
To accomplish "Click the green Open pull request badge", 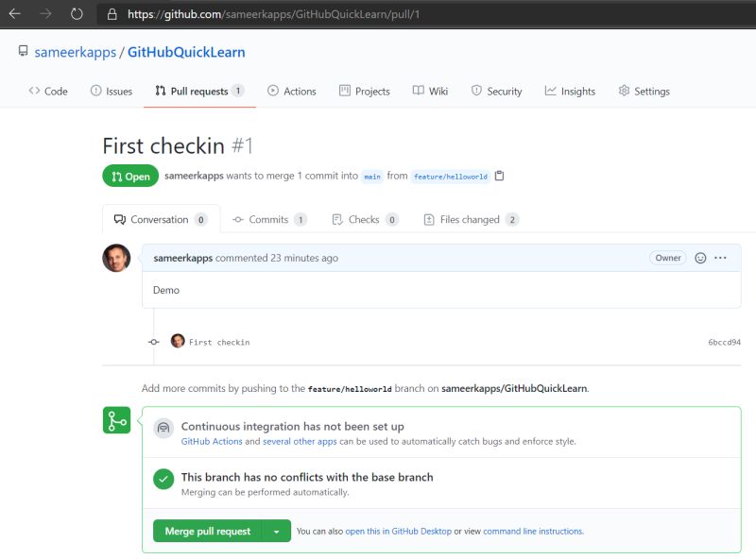I will [129, 176].
